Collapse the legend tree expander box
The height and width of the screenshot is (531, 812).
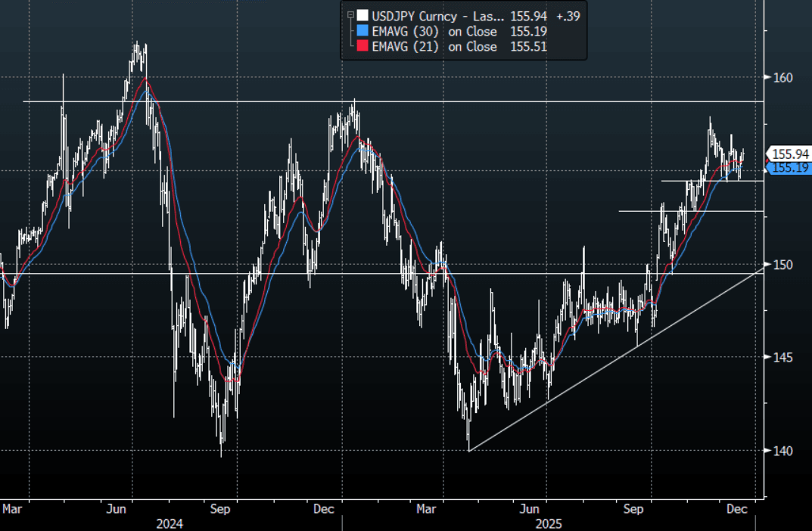[350, 15]
